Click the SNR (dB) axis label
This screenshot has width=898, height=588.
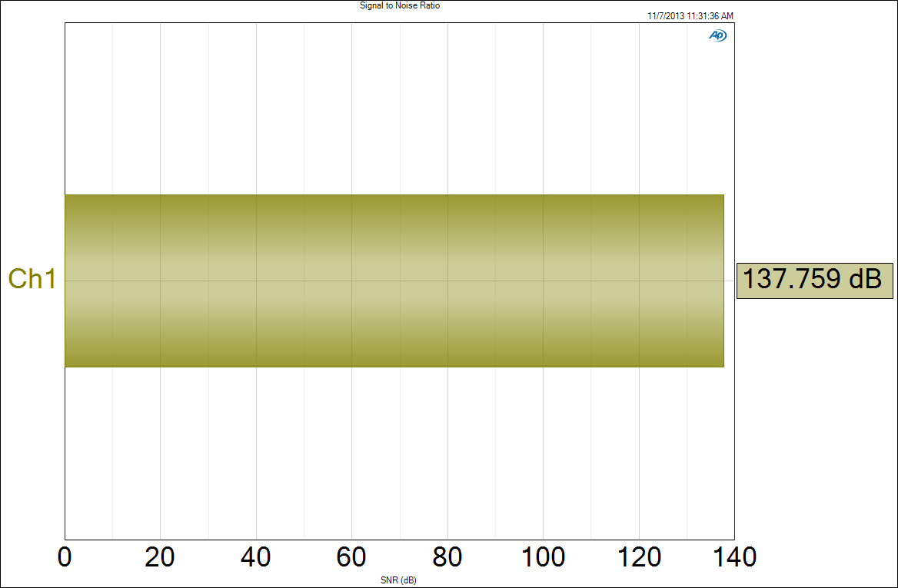(x=398, y=580)
